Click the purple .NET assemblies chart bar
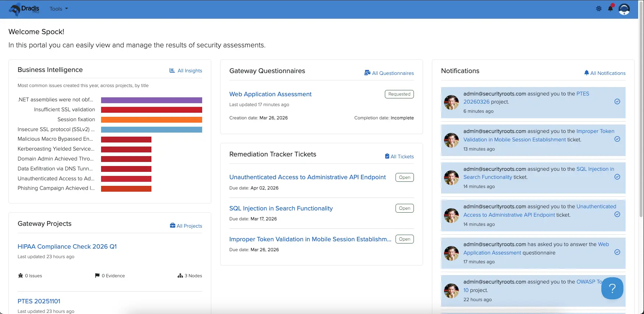This screenshot has width=644, height=314. (151, 100)
